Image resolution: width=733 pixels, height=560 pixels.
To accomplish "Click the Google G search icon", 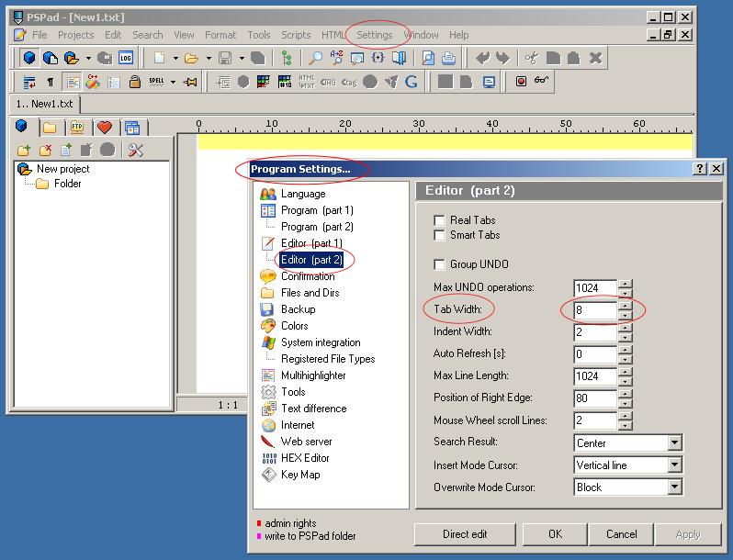I will (411, 83).
